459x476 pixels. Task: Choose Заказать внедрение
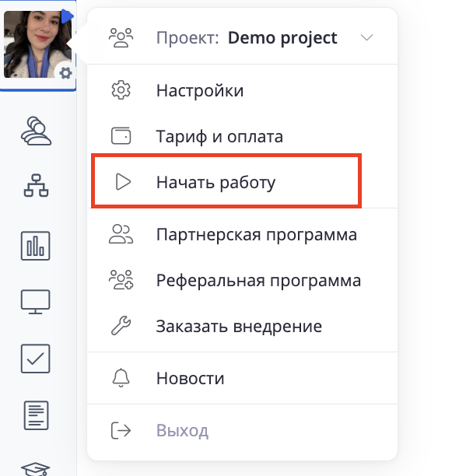[242, 327]
